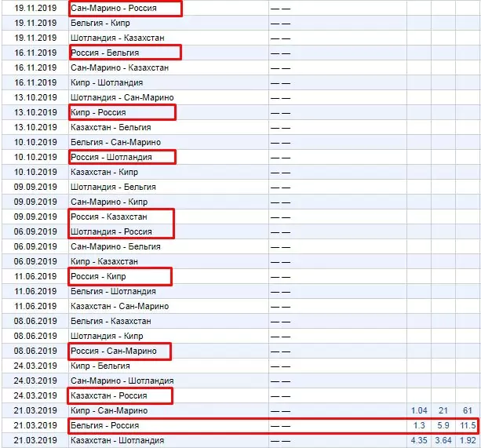
Task: Click the Шотландия - Кипр match
Action: pyautogui.click(x=107, y=336)
